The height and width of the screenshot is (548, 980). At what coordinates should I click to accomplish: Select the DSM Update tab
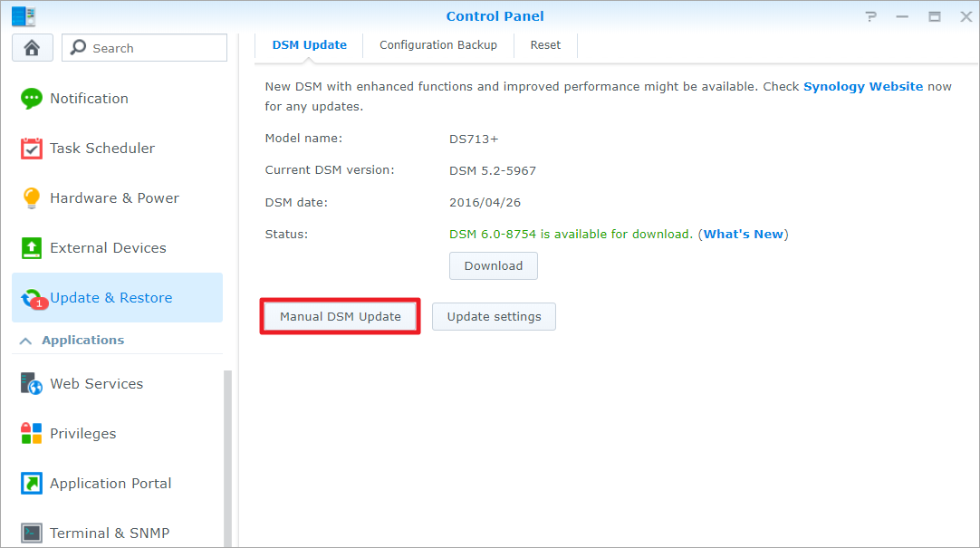point(309,45)
